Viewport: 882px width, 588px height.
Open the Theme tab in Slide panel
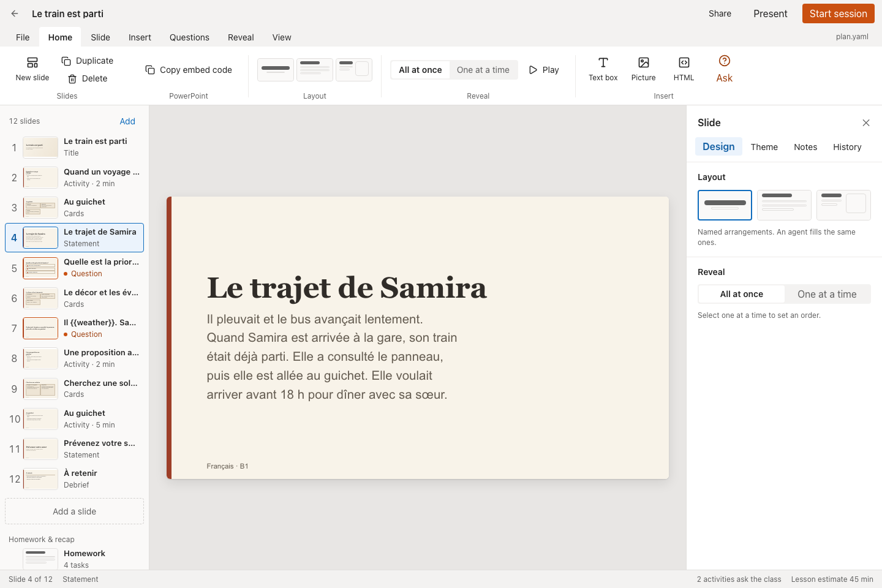[x=764, y=147]
